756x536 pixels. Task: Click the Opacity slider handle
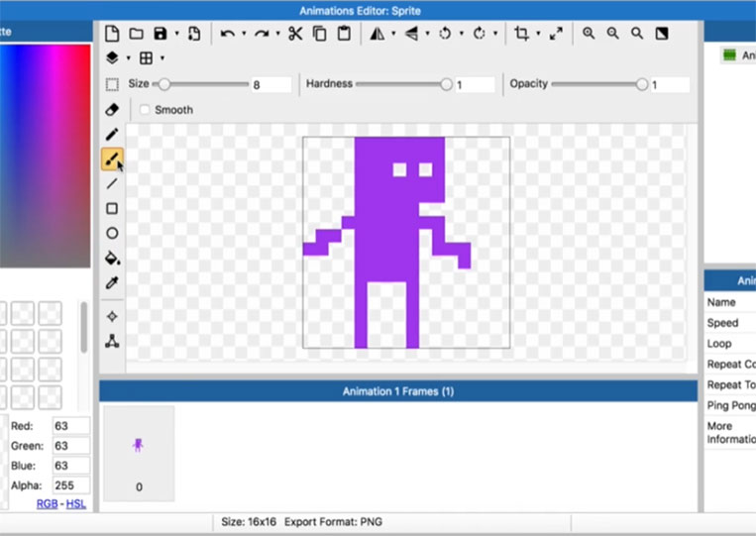coord(641,84)
